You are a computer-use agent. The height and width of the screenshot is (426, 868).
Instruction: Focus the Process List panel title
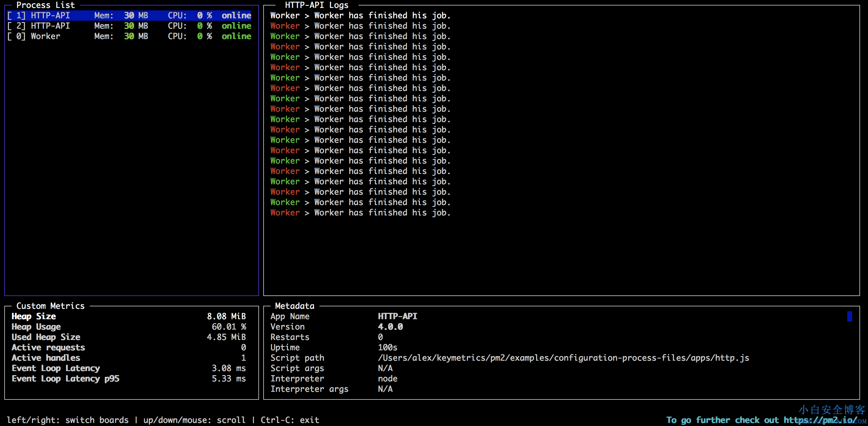(46, 5)
